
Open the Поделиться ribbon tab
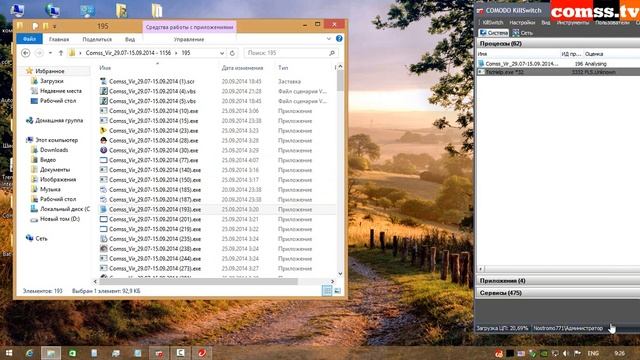[x=97, y=39]
